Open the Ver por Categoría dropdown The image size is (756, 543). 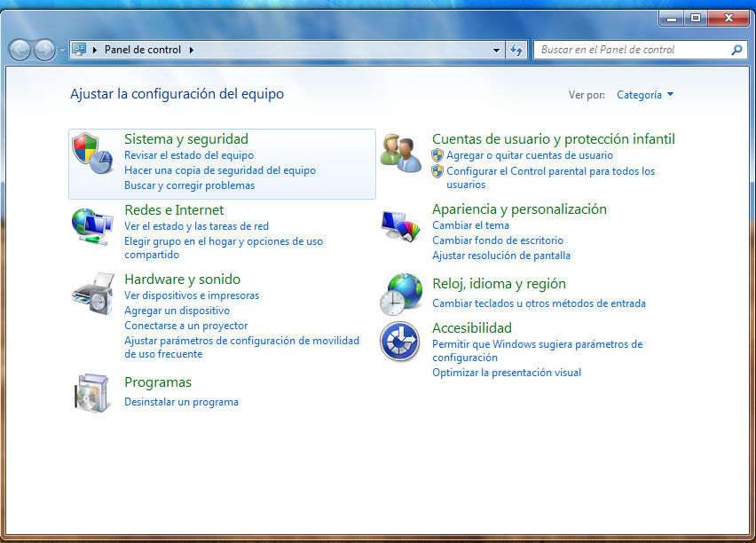click(x=645, y=95)
